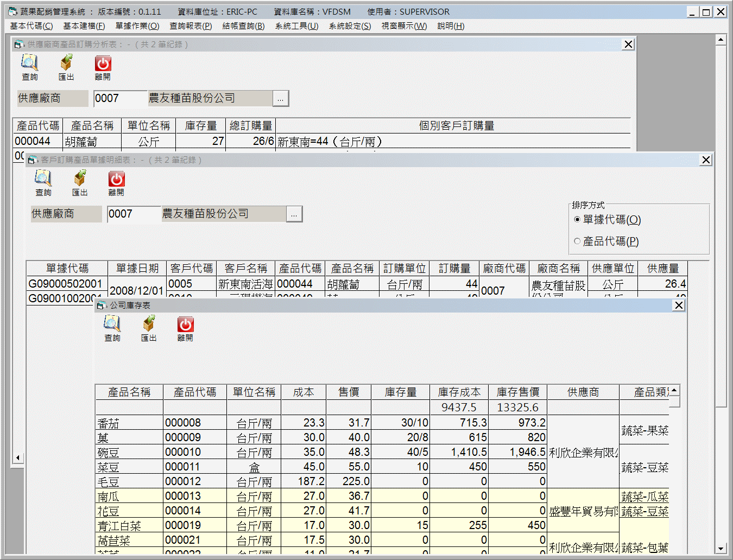
Task: Click 盛豐年貿易 supplier cell
Action: (x=583, y=511)
